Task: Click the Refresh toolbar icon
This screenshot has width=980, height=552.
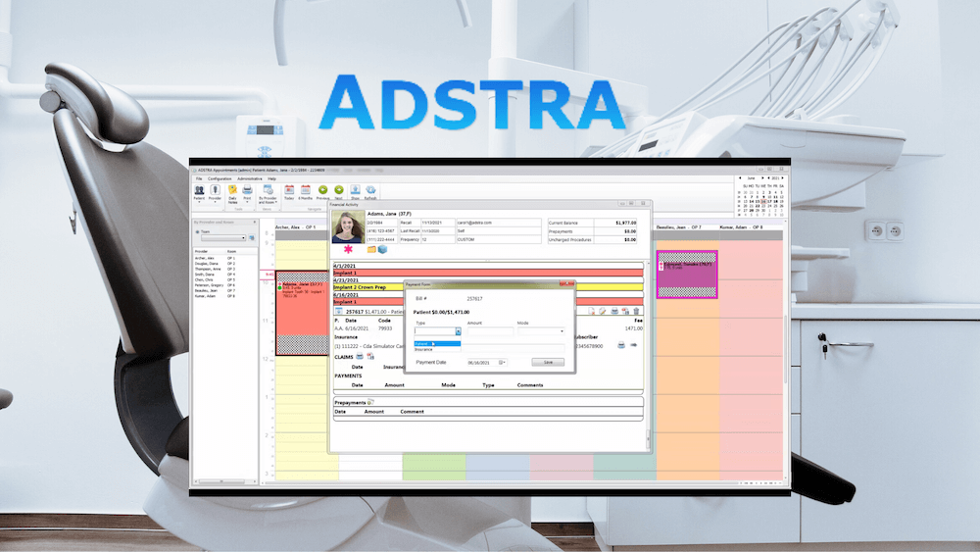Action: point(370,192)
